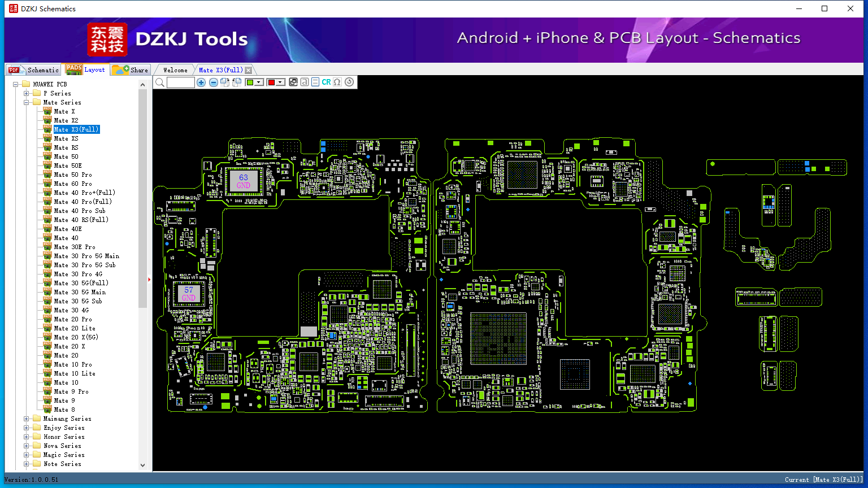Select Mate 20 X(5G) entry
This screenshot has width=868, height=488.
(x=76, y=337)
